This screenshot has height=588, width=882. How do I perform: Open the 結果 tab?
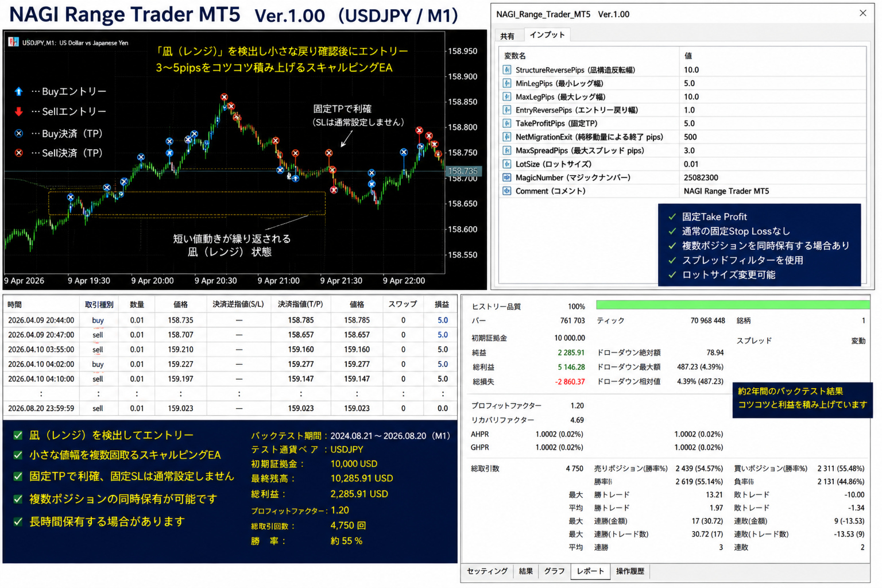pyautogui.click(x=526, y=571)
